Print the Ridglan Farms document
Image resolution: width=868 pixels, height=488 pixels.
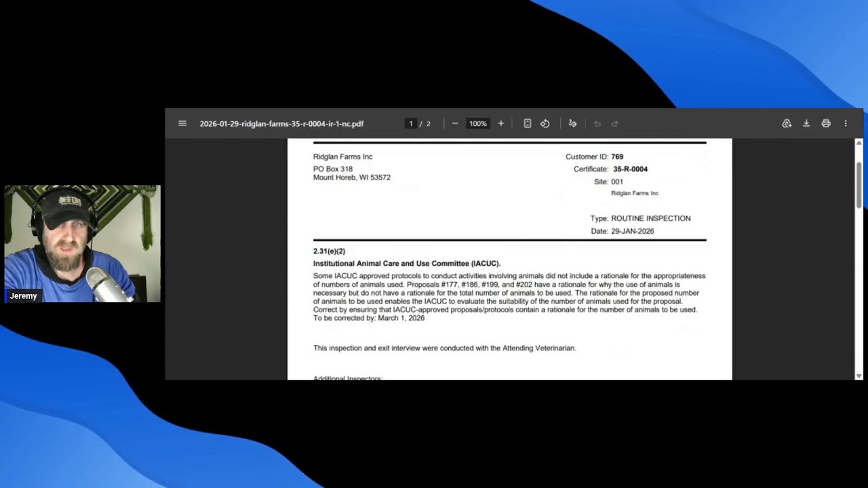click(826, 123)
